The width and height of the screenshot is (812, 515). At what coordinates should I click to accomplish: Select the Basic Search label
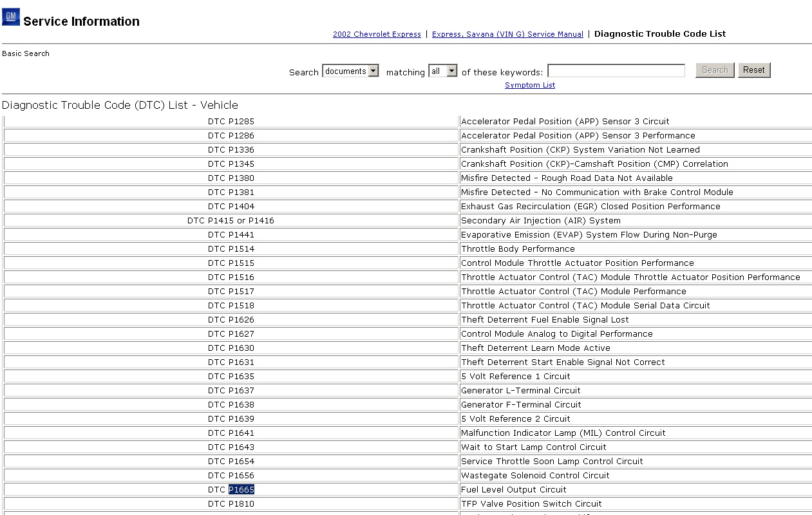tap(26, 53)
